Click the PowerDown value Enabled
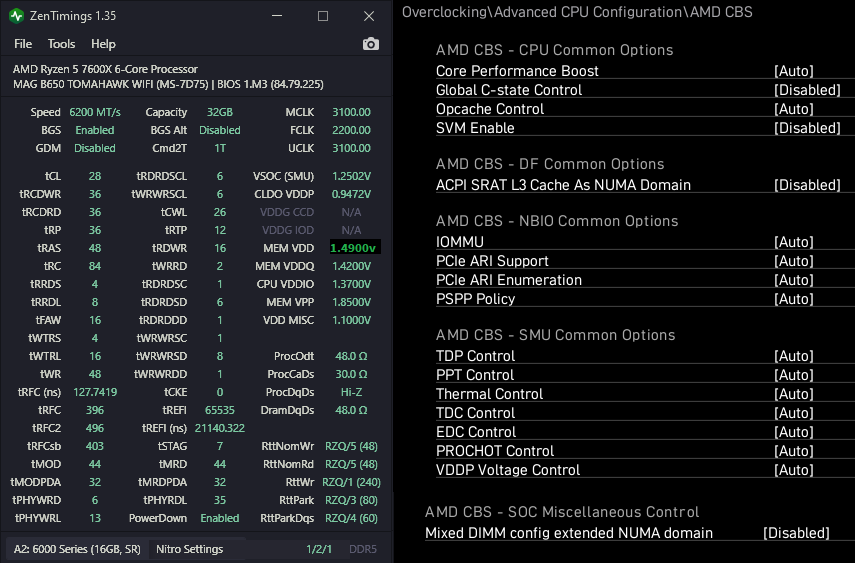855x563 pixels. (x=220, y=518)
